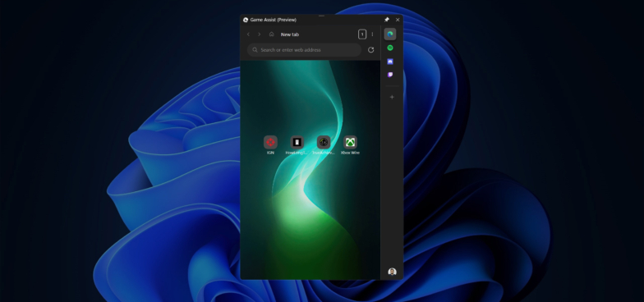Open the tab count button showing 1
Image resolution: width=644 pixels, height=302 pixels.
click(x=361, y=34)
